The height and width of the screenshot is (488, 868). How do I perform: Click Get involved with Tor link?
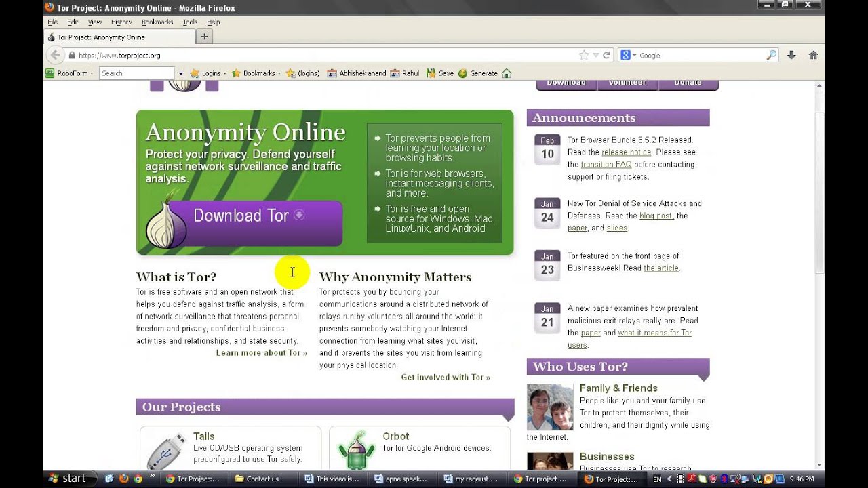446,378
